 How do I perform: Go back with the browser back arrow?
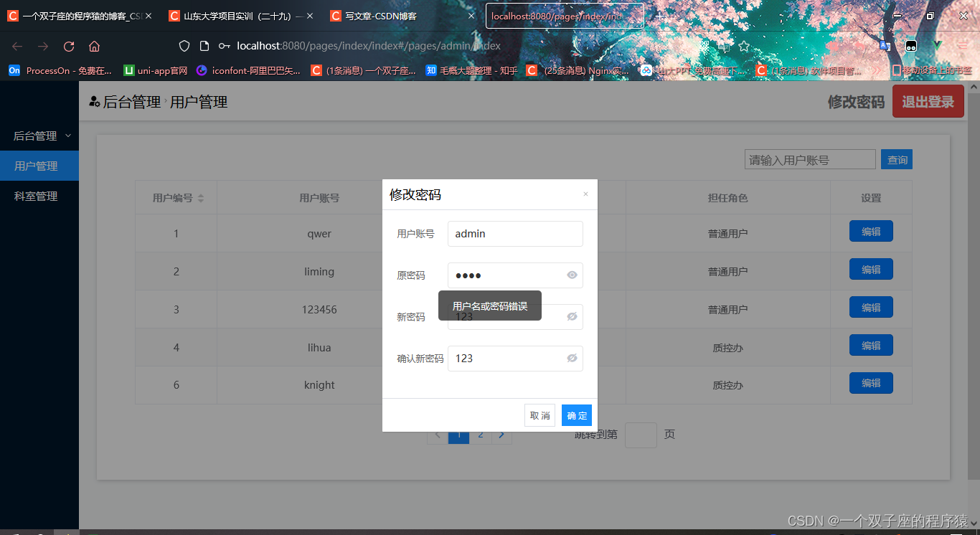coord(17,46)
